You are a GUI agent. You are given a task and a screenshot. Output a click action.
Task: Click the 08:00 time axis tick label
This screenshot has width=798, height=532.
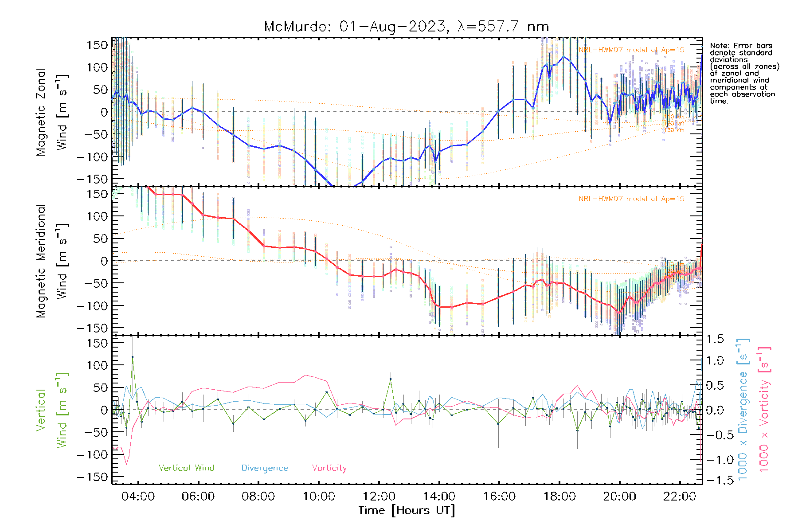click(x=258, y=496)
